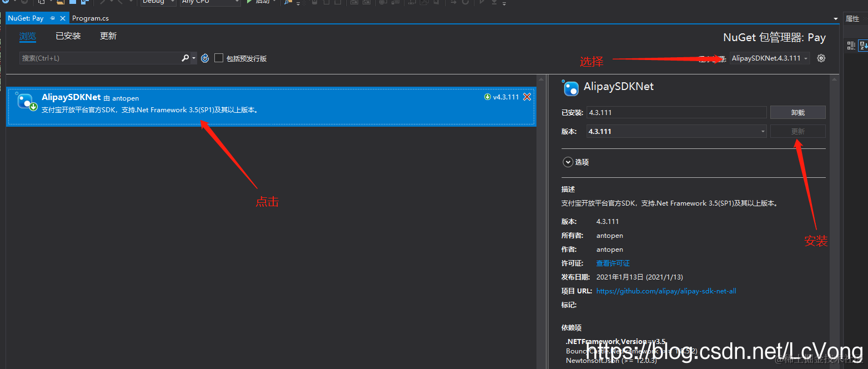The width and height of the screenshot is (868, 369).
Task: Select the AlipaySDKNet package row
Action: [x=271, y=107]
